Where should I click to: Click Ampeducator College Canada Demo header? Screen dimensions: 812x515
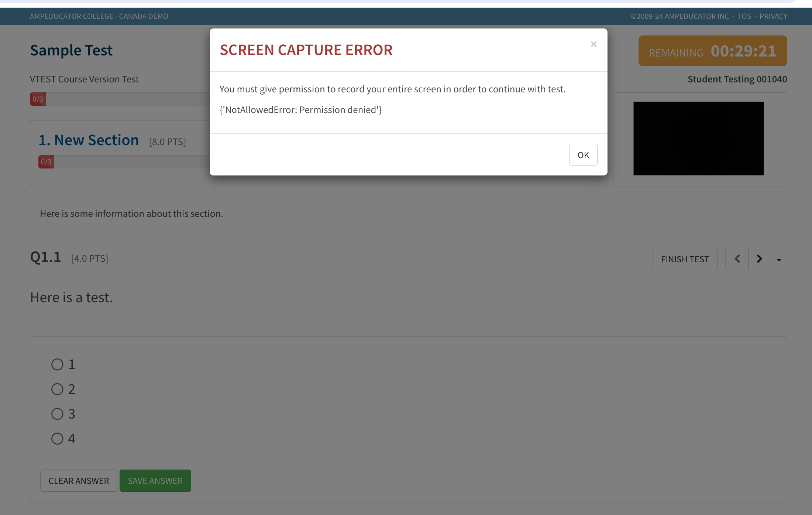click(x=99, y=16)
